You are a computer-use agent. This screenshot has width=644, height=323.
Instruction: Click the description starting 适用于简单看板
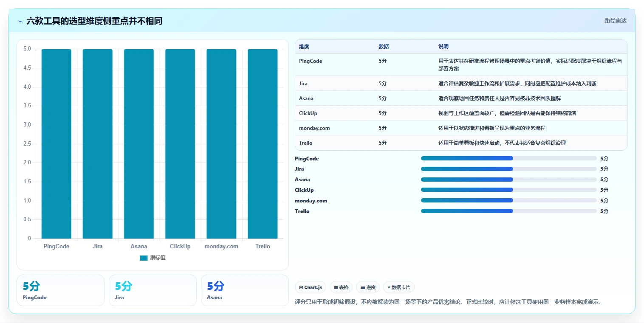click(x=502, y=143)
